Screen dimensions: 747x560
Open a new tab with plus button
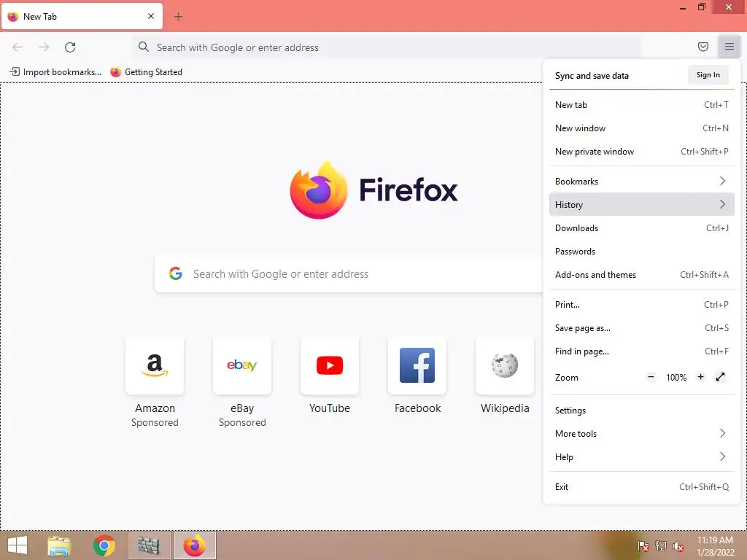point(178,17)
